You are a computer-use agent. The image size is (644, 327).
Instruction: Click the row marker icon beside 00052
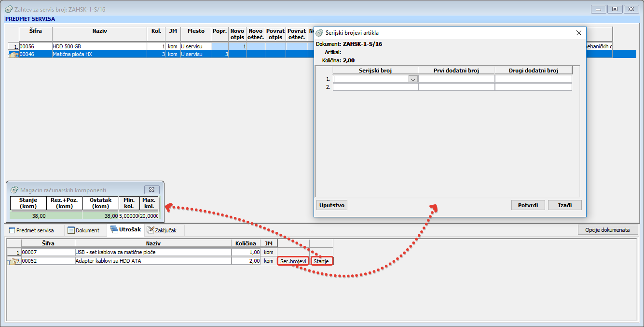[14, 261]
